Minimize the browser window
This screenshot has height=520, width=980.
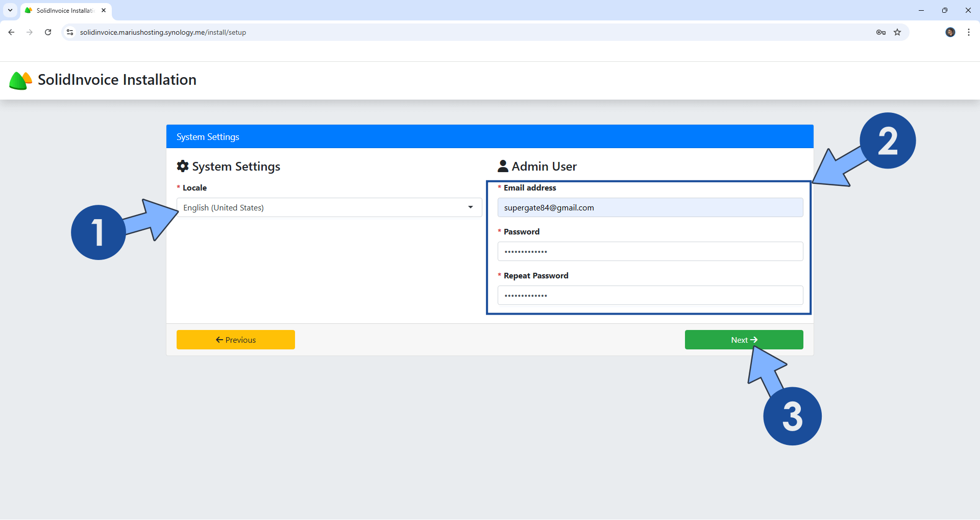tap(921, 10)
